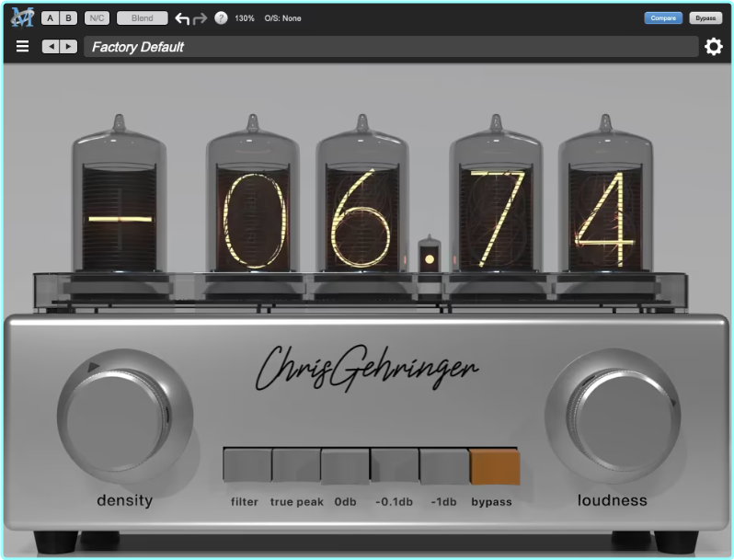This screenshot has width=734, height=560.
Task: Click the Plugin Alliance M logo icon
Action: coord(22,17)
